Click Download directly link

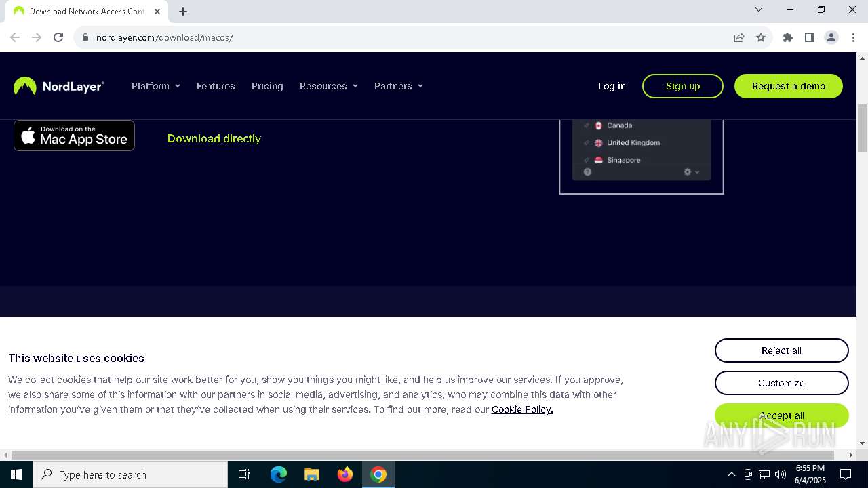pyautogui.click(x=214, y=138)
